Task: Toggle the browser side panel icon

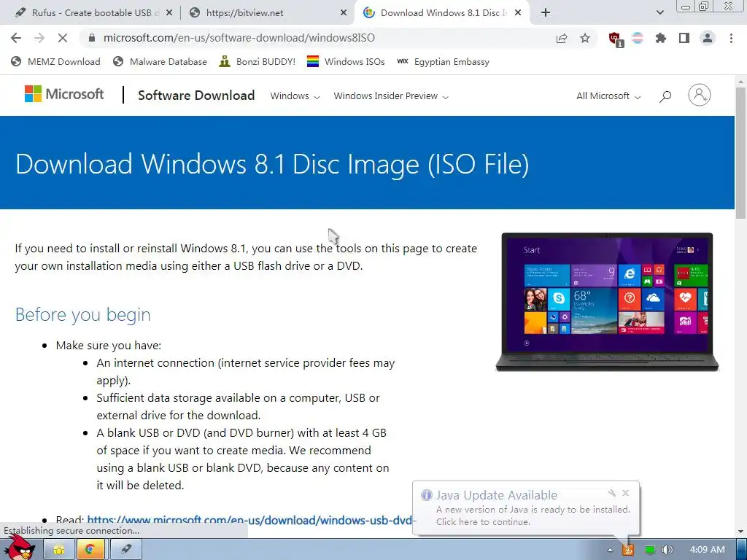Action: click(x=684, y=38)
